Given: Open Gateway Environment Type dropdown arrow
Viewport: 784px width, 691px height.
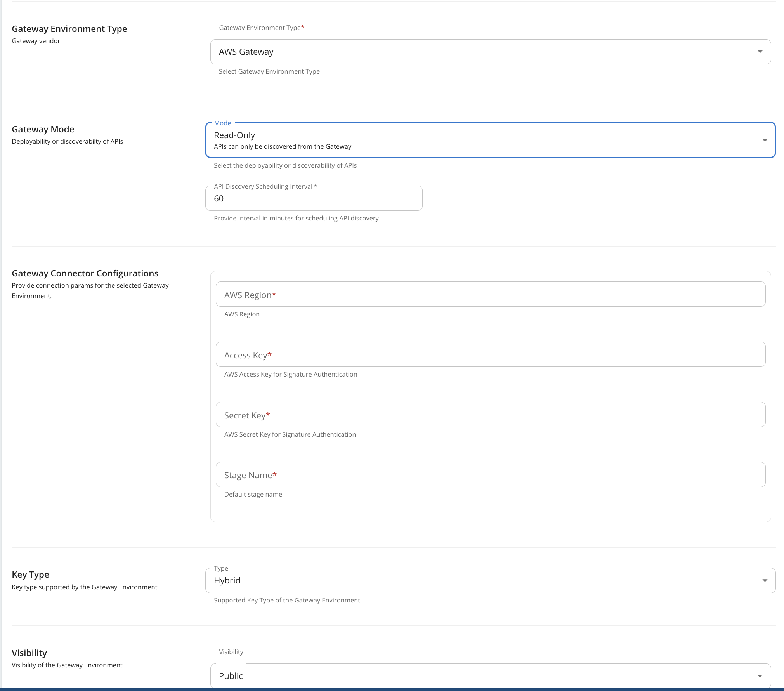Looking at the screenshot, I should 760,52.
